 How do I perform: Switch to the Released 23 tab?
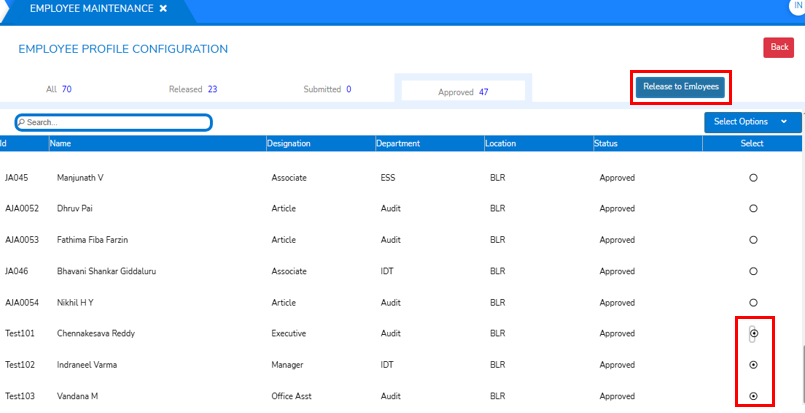[x=193, y=89]
